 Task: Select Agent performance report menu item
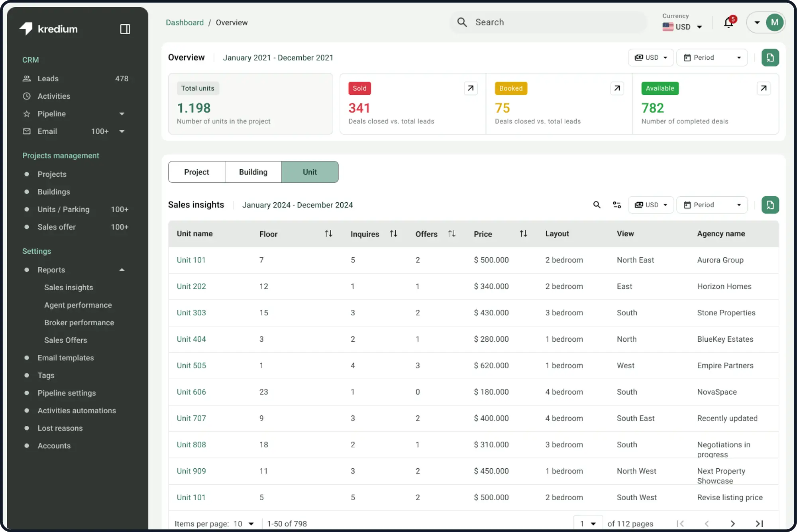[78, 305]
